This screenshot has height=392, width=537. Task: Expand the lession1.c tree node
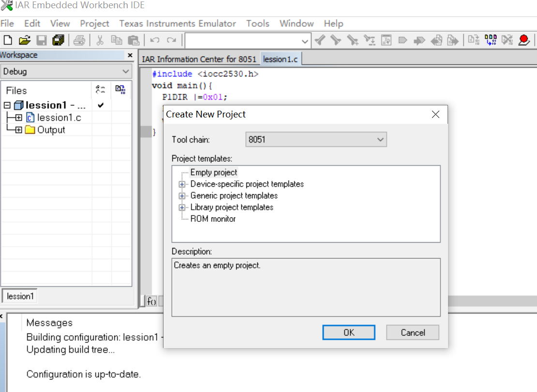click(x=19, y=117)
